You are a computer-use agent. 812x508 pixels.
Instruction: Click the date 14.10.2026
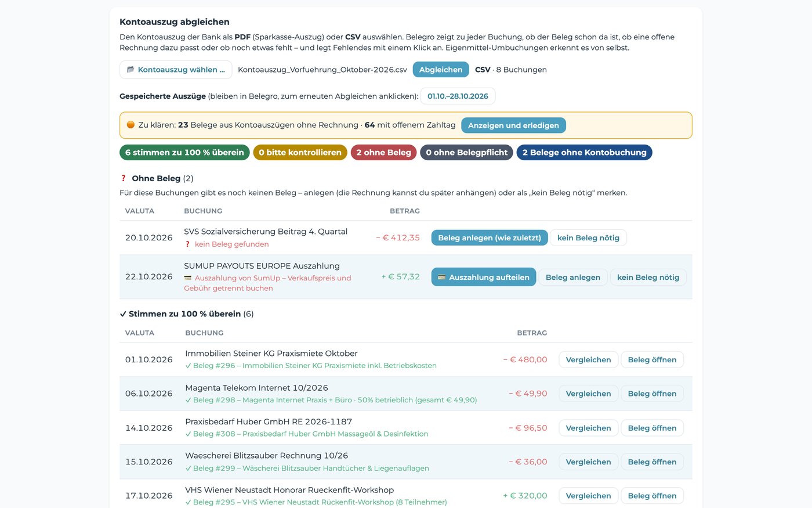(x=149, y=428)
